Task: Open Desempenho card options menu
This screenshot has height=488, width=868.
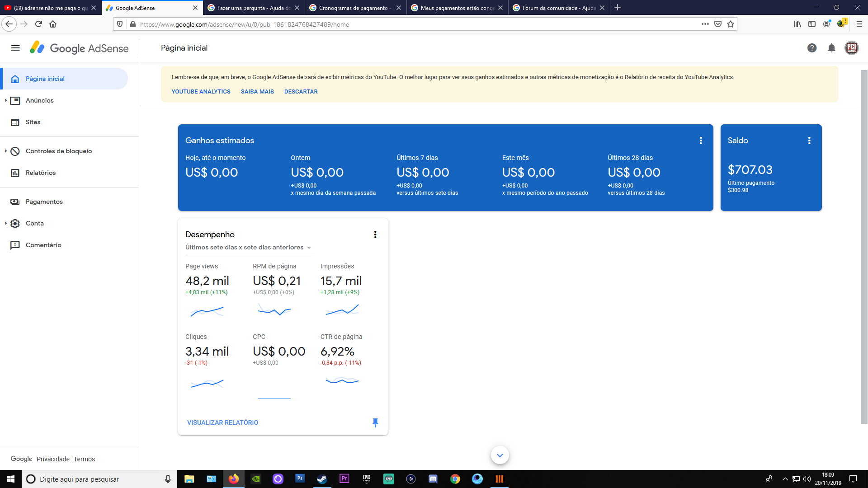Action: [375, 235]
